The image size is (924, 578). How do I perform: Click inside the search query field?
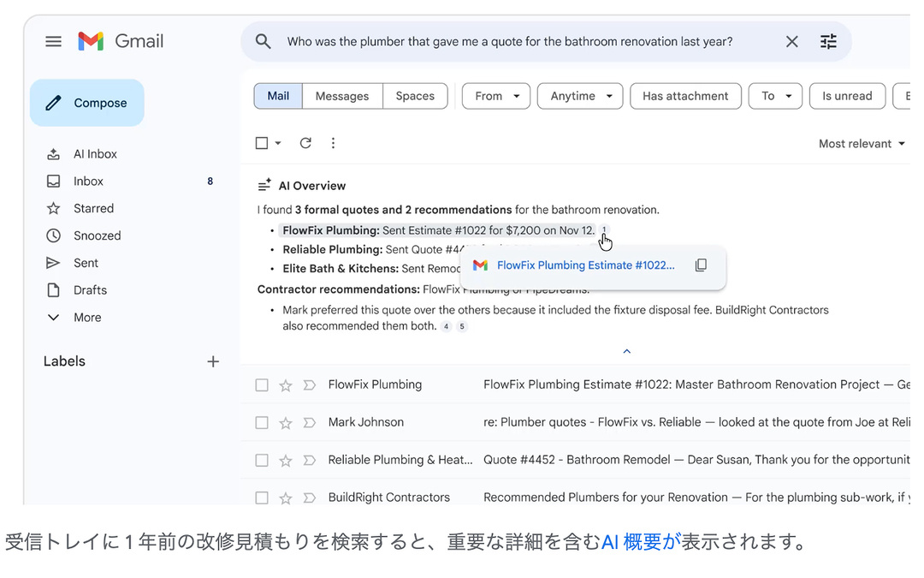(513, 41)
